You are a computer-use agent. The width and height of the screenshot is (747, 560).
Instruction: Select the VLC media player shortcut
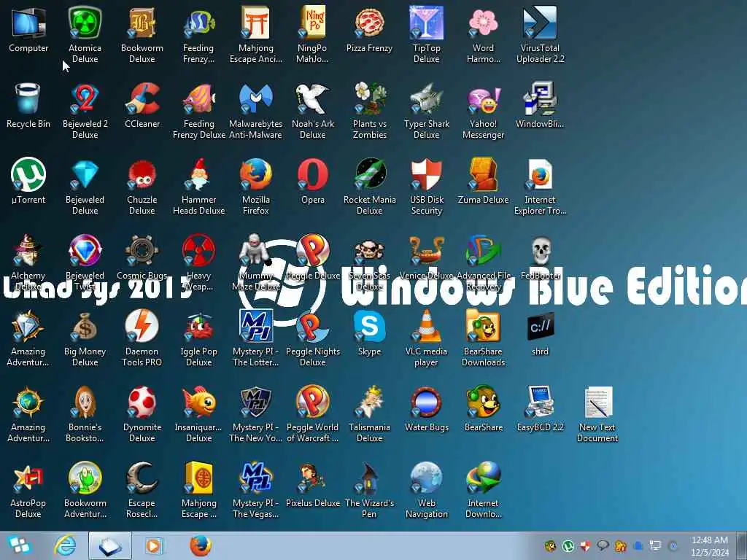(x=426, y=337)
